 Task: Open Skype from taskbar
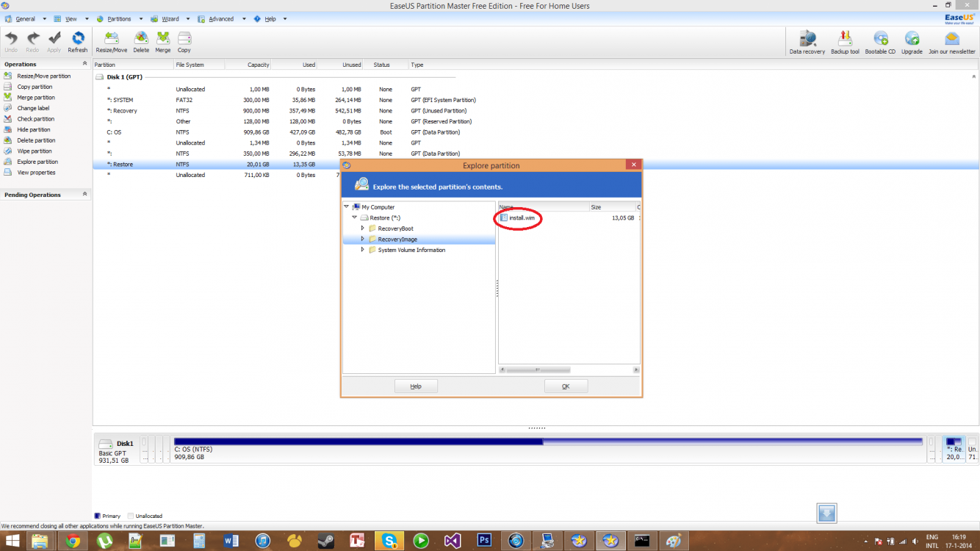(x=389, y=541)
